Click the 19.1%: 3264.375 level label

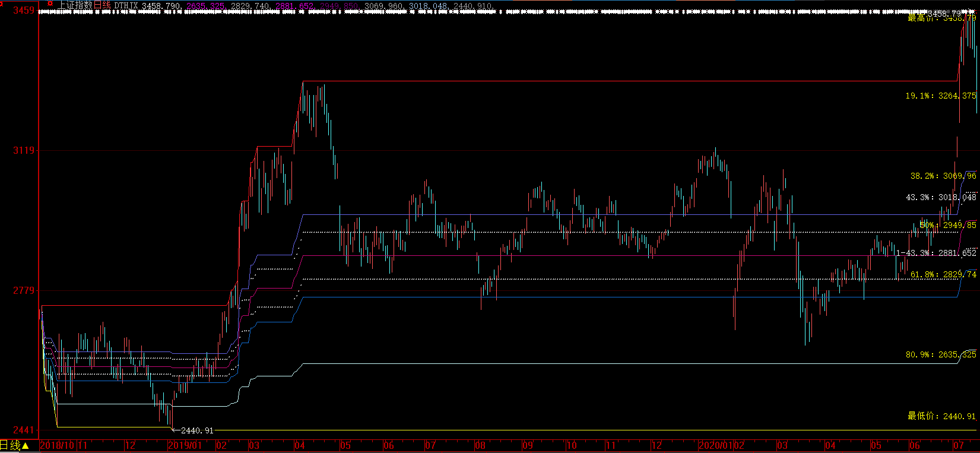tap(941, 96)
